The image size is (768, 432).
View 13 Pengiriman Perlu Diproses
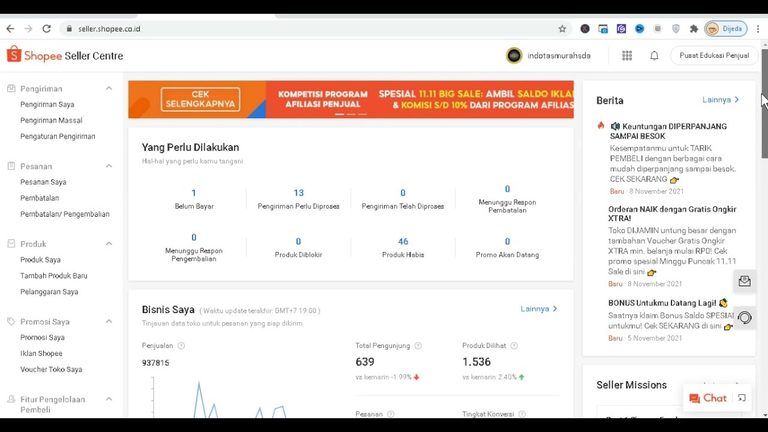coord(298,199)
